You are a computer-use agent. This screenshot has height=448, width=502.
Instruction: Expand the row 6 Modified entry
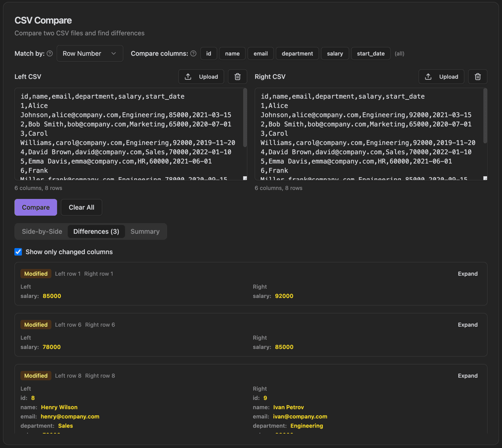pos(467,325)
